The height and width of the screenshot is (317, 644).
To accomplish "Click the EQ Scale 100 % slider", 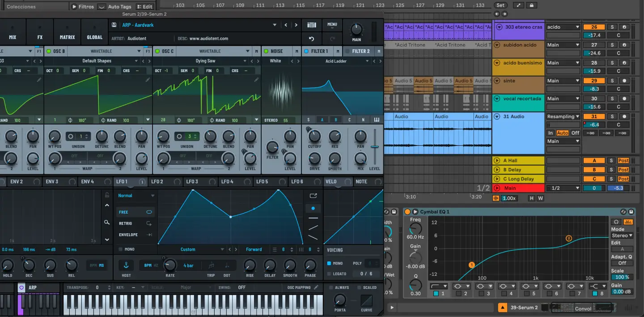I will click(622, 277).
